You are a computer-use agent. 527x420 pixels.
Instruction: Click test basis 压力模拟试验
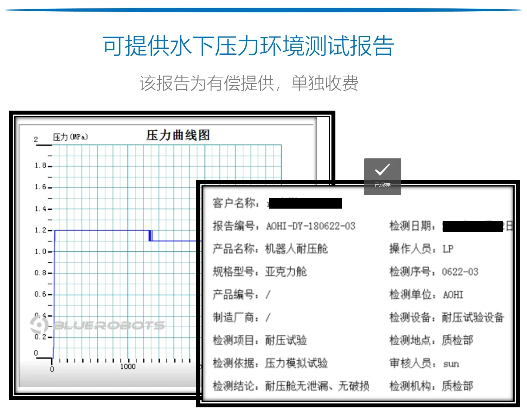[x=296, y=363]
